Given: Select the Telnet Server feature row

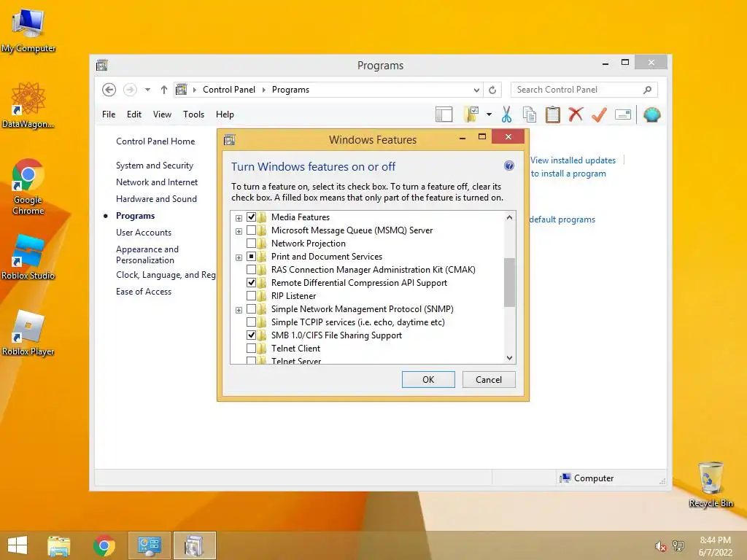Looking at the screenshot, I should pos(296,361).
